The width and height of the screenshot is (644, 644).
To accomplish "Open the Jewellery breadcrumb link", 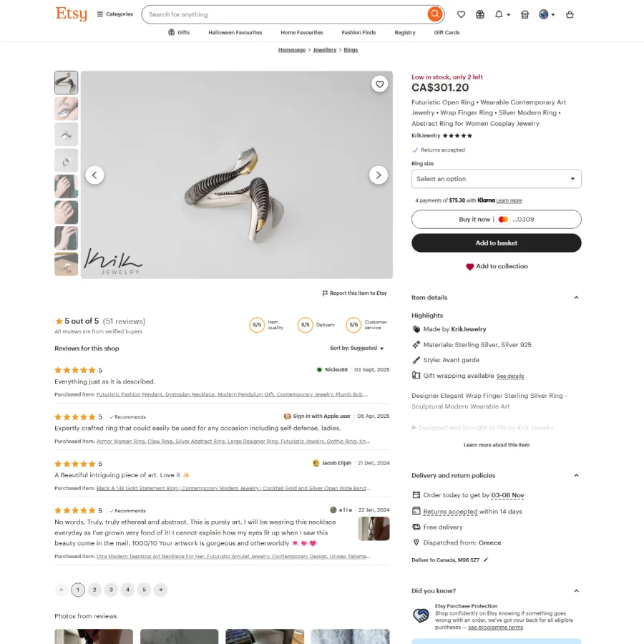I will click(x=324, y=49).
